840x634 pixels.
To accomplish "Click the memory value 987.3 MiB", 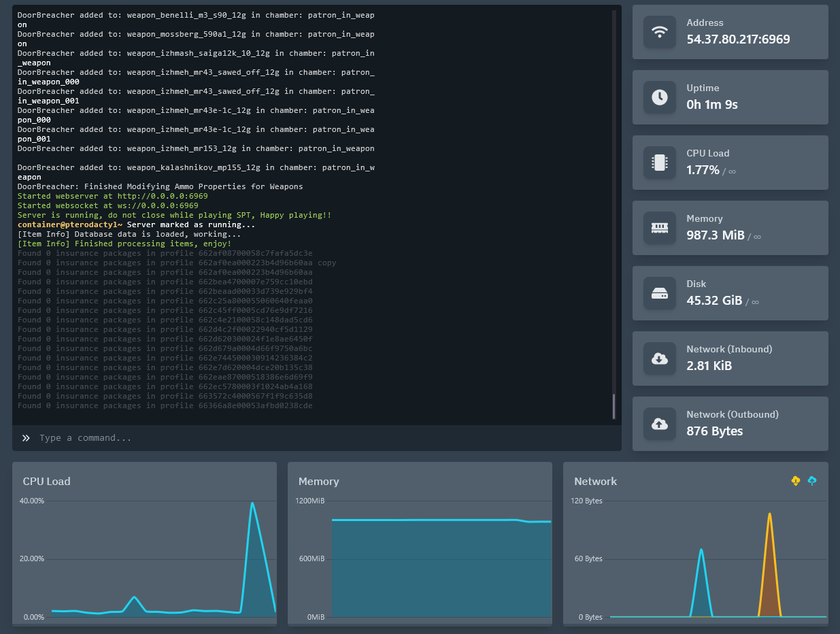I will pyautogui.click(x=716, y=235).
